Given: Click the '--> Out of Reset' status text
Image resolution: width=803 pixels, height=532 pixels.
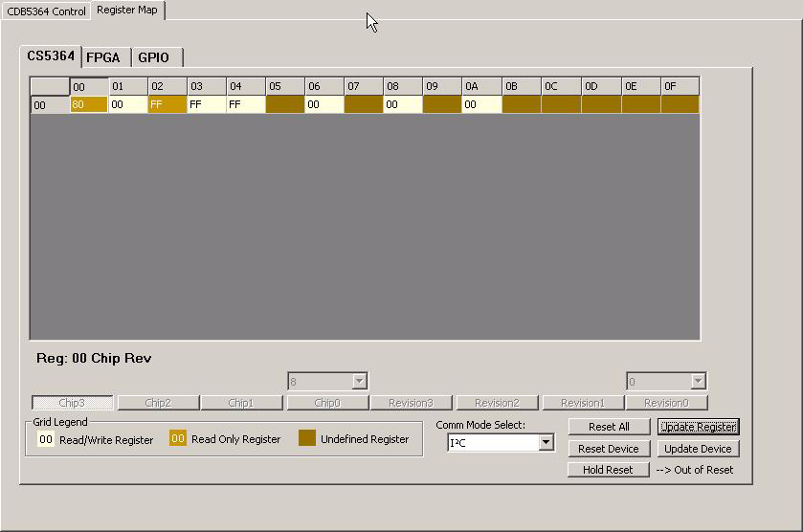Looking at the screenshot, I should click(695, 470).
